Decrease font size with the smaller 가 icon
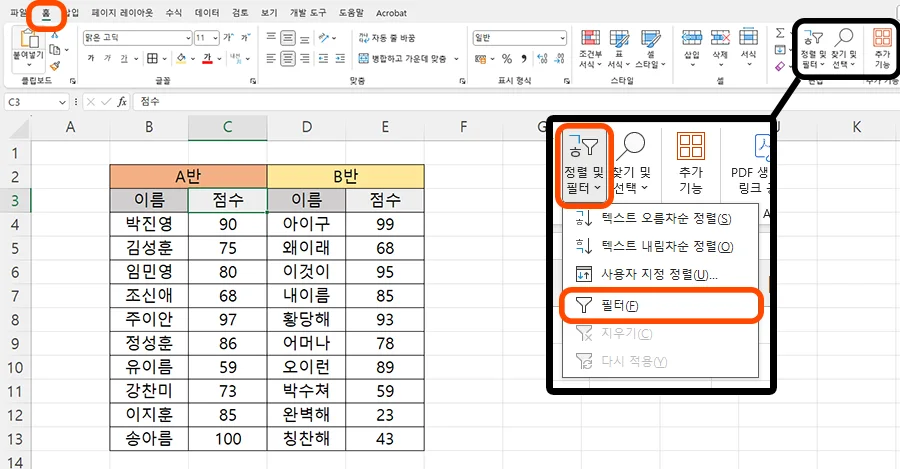The image size is (900, 469). pyautogui.click(x=245, y=38)
